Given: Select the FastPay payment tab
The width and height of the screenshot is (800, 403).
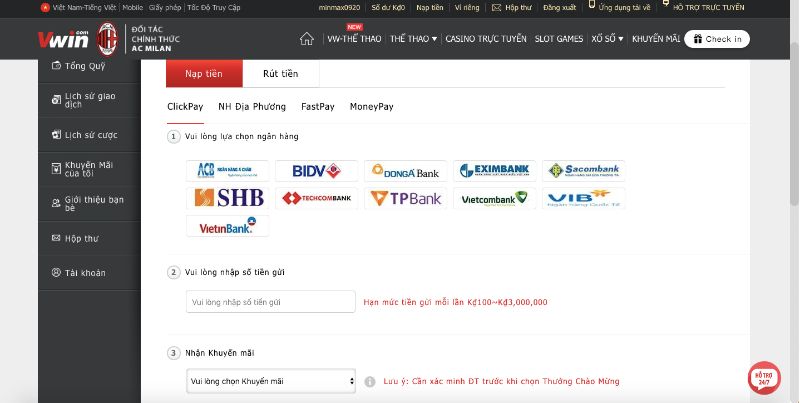Looking at the screenshot, I should (317, 107).
